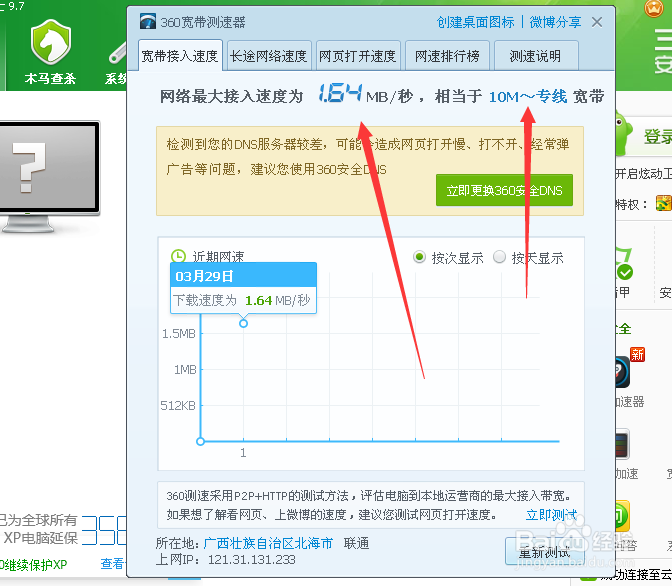Click the 360宽带测速器 title icon

pyautogui.click(x=148, y=21)
